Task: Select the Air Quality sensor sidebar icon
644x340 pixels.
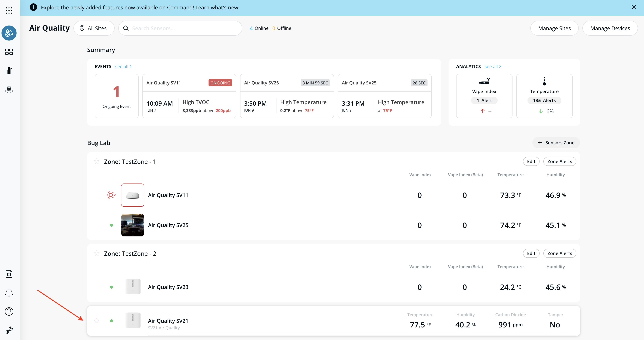Action: 9,33
